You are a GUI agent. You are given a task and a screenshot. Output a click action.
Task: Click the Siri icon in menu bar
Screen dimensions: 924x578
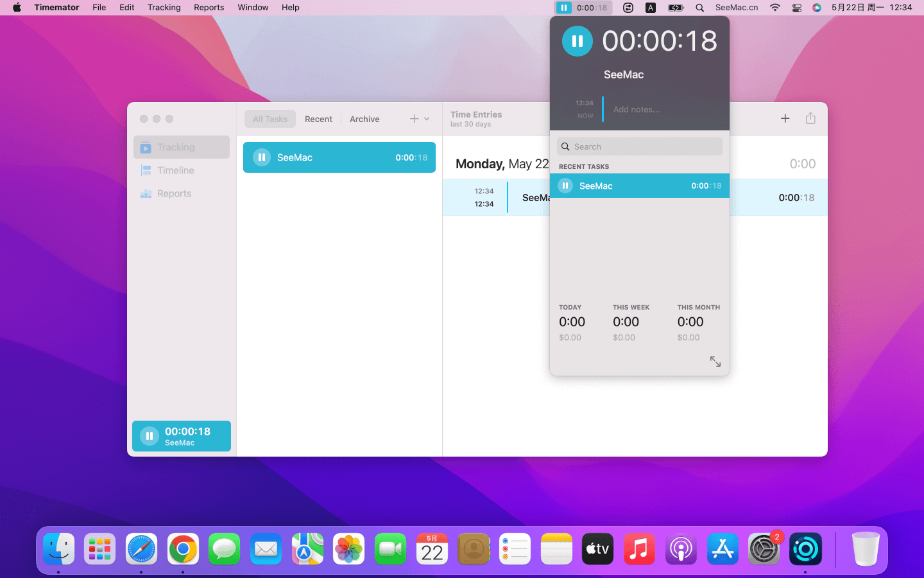[817, 8]
